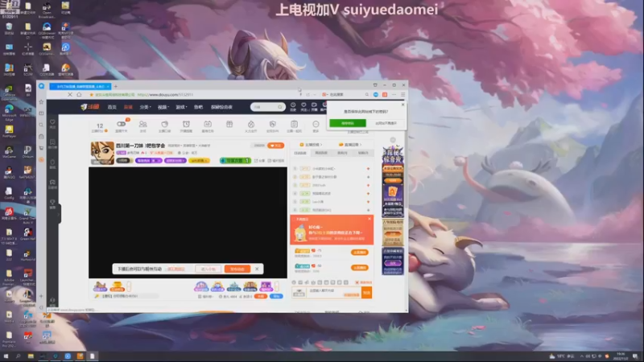Open 直播回看 link above ranking tabs

350,145
